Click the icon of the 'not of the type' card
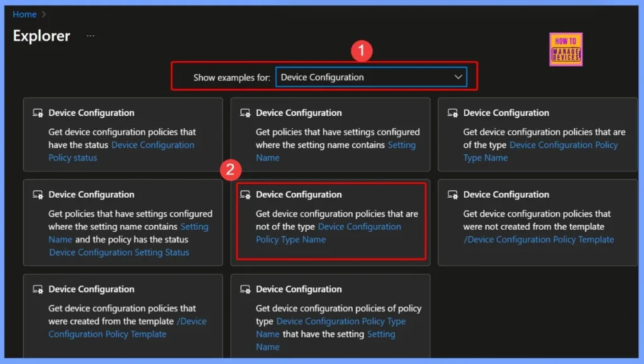The height and width of the screenshot is (364, 644). tap(245, 195)
